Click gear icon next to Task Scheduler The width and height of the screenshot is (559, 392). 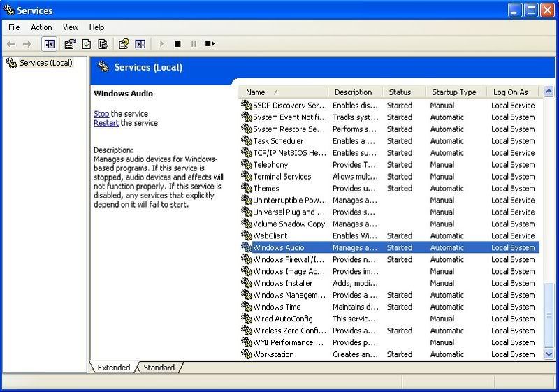click(247, 140)
